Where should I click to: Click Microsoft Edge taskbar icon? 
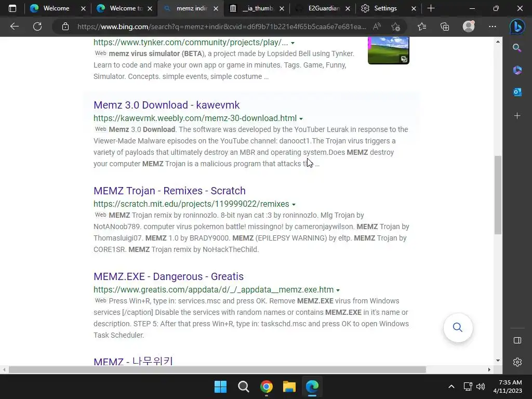click(312, 387)
